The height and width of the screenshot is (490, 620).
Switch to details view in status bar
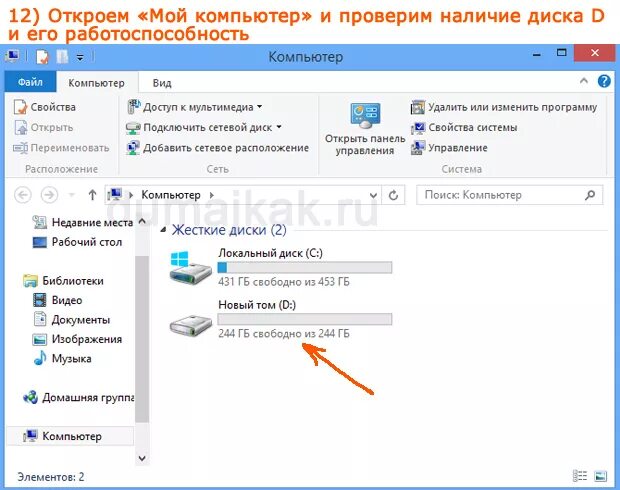(580, 476)
